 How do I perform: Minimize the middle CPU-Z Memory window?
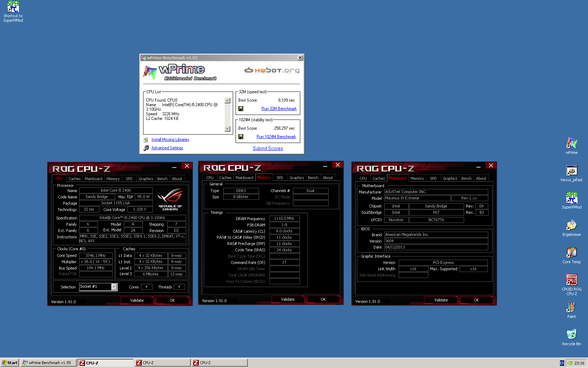point(325,166)
